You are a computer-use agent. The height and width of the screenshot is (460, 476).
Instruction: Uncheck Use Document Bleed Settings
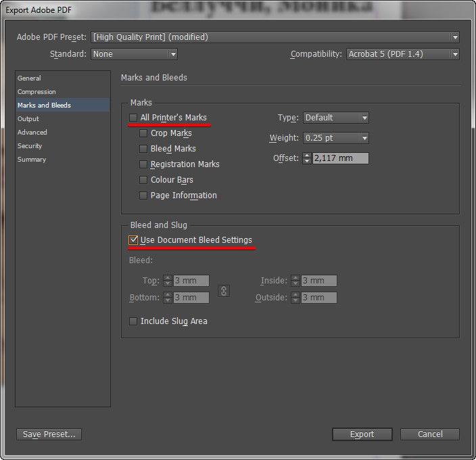[133, 240]
